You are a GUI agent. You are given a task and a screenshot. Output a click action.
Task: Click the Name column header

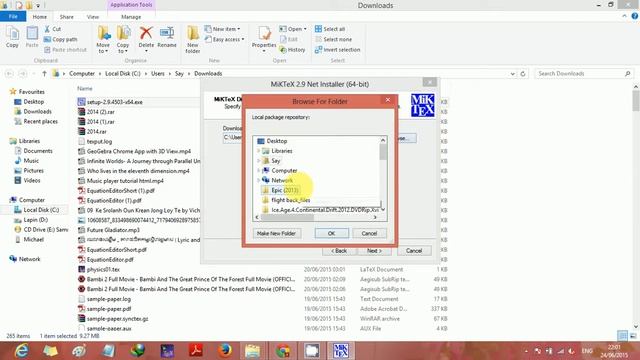(85, 88)
